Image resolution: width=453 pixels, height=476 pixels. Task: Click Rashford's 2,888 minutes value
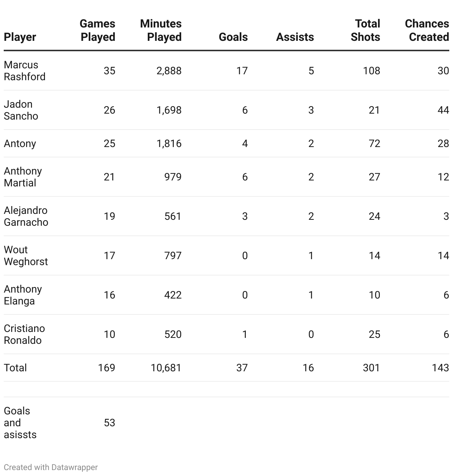point(169,71)
